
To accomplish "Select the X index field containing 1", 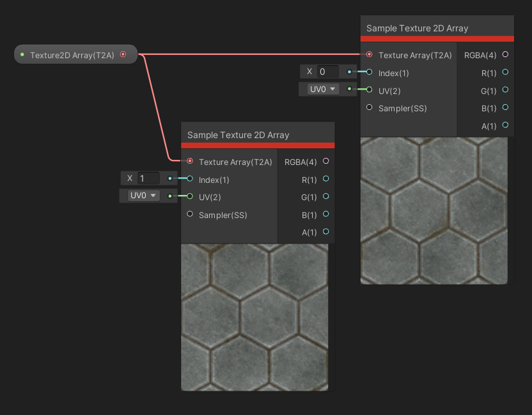I will pyautogui.click(x=147, y=178).
